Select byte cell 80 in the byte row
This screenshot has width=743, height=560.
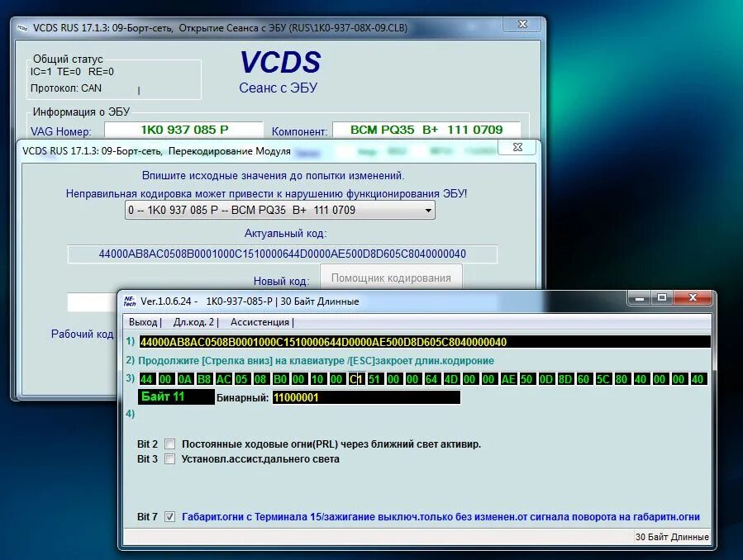pos(622,379)
